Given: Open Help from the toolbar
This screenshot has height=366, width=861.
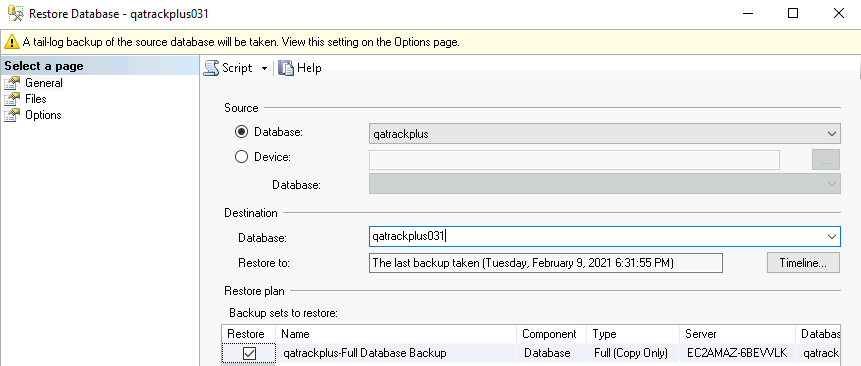Looking at the screenshot, I should click(x=300, y=68).
